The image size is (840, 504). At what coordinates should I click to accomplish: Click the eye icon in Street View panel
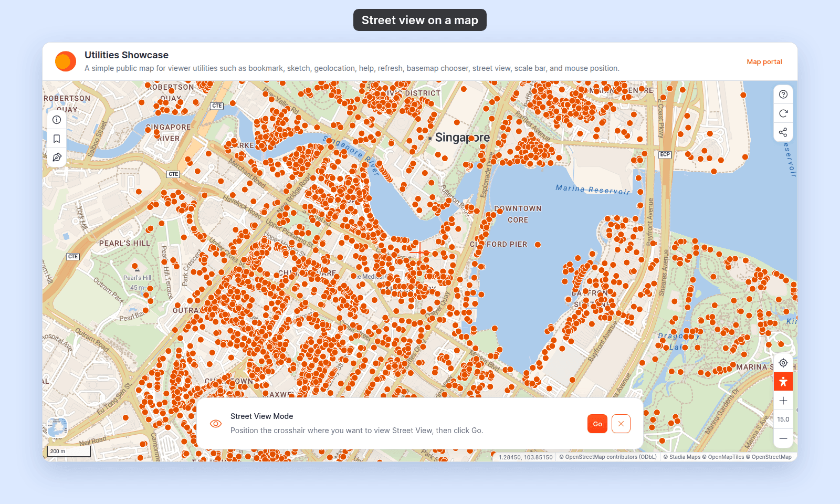216,424
